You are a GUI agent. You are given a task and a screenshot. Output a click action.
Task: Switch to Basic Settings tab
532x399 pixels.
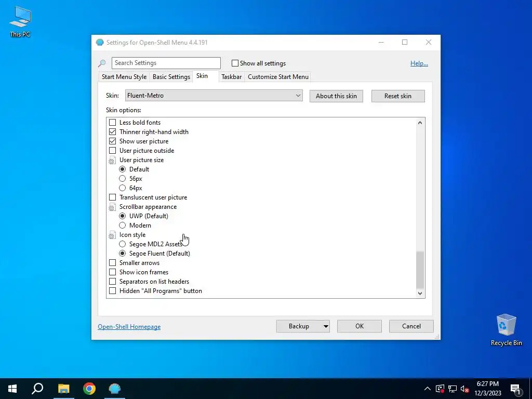click(171, 77)
